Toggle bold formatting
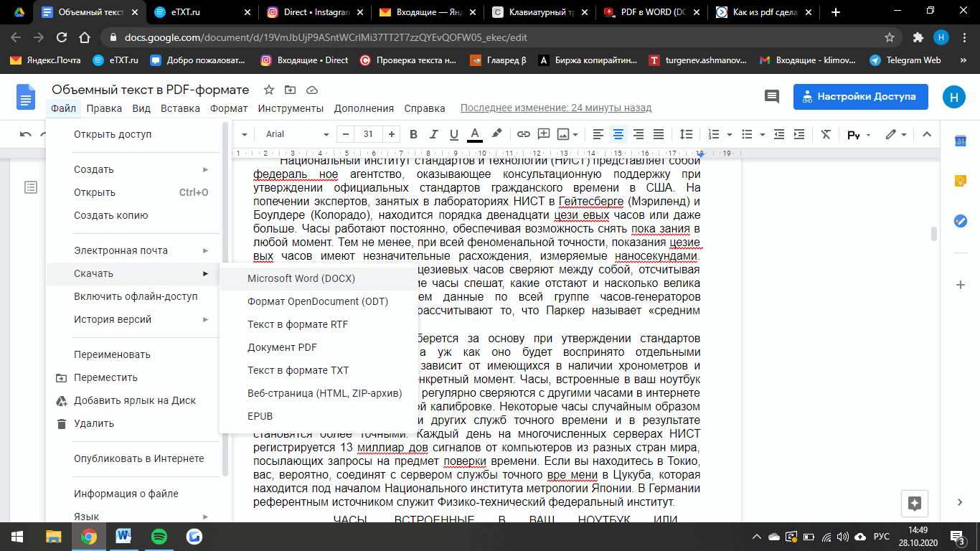Screen dimensions: 980x551 pyautogui.click(x=413, y=134)
